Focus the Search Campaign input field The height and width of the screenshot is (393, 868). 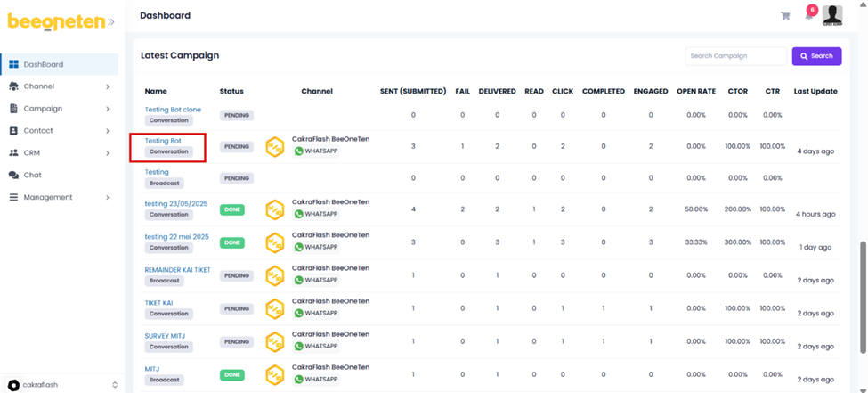(x=734, y=56)
